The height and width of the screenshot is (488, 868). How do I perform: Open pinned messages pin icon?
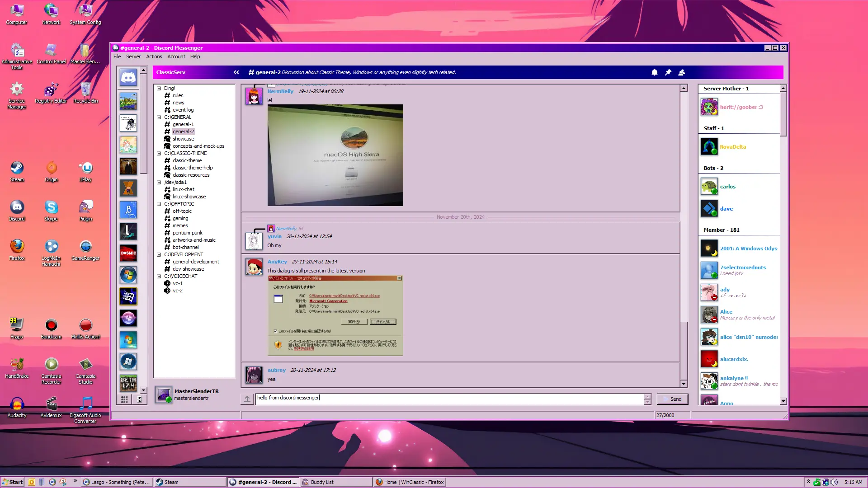(x=668, y=72)
